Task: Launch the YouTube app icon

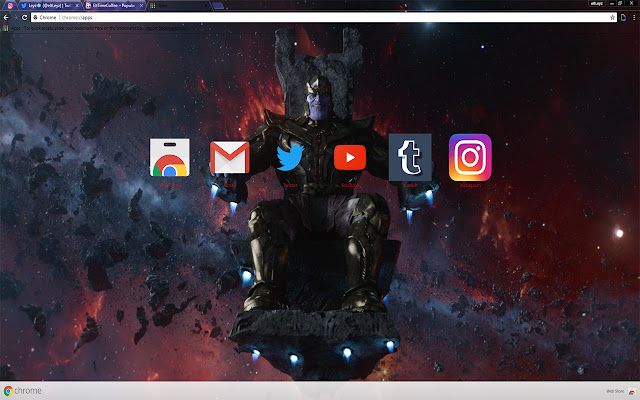Action: pyautogui.click(x=350, y=158)
